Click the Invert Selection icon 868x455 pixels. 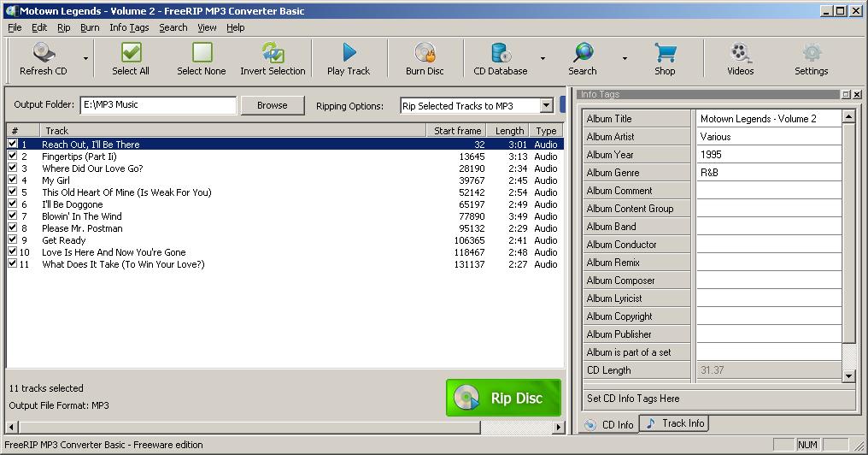pyautogui.click(x=273, y=52)
